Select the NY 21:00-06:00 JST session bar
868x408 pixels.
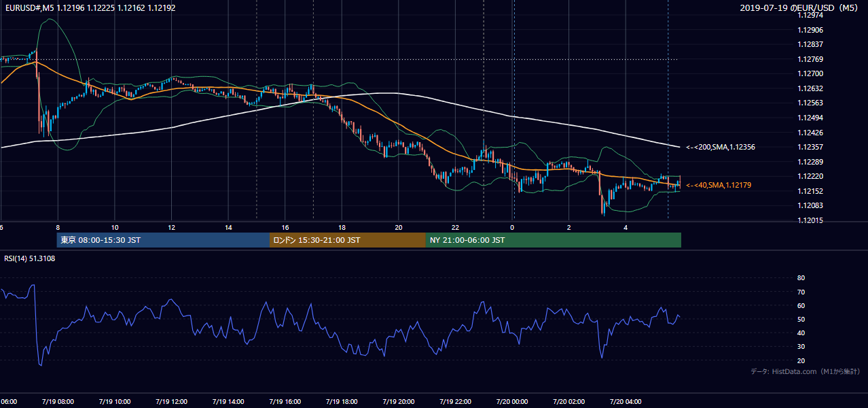[554, 240]
